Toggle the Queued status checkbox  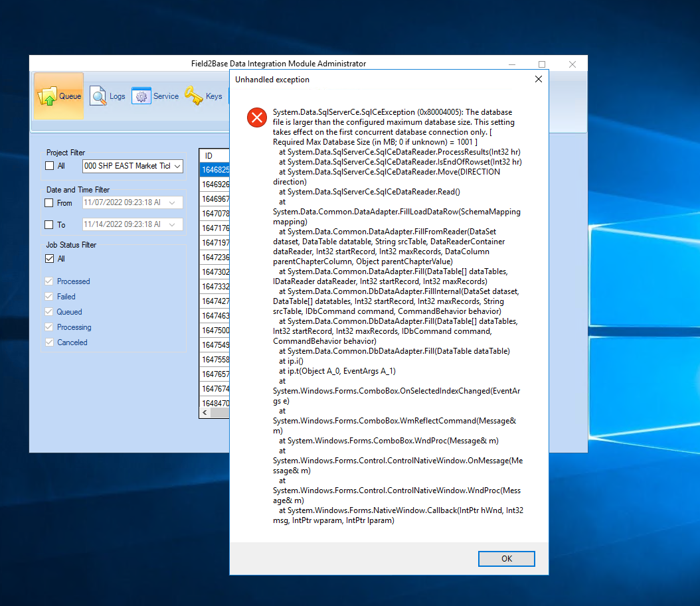pyautogui.click(x=49, y=311)
